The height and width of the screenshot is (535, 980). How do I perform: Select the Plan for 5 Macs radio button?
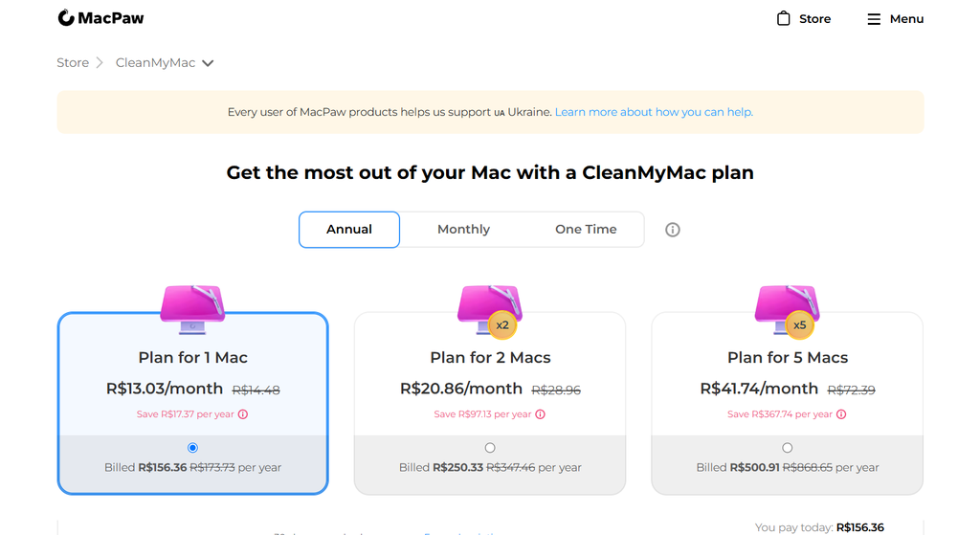click(x=788, y=448)
